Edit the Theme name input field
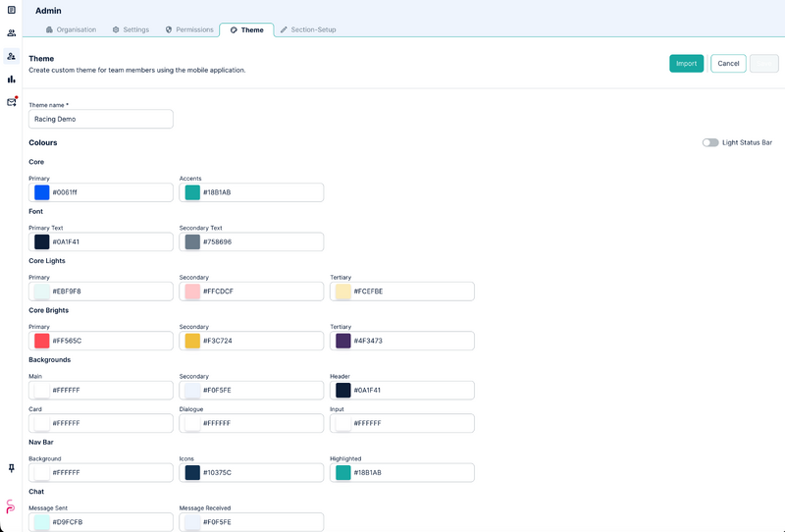The image size is (785, 532). click(x=101, y=119)
